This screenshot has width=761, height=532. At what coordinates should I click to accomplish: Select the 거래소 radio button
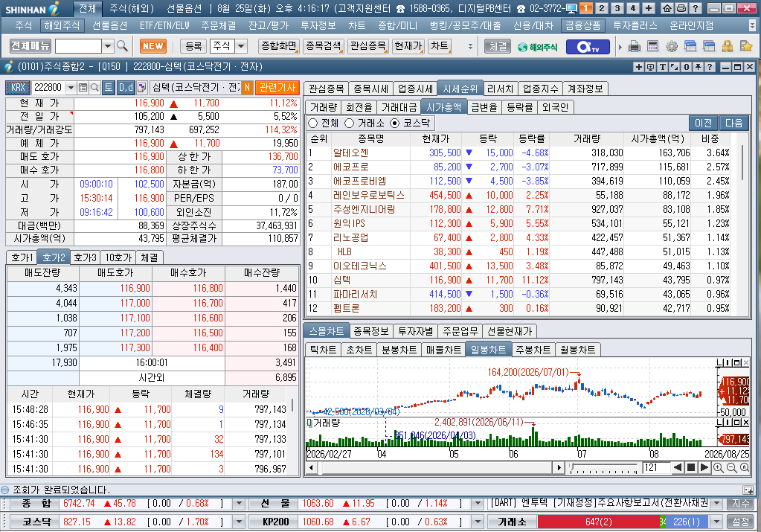349,124
